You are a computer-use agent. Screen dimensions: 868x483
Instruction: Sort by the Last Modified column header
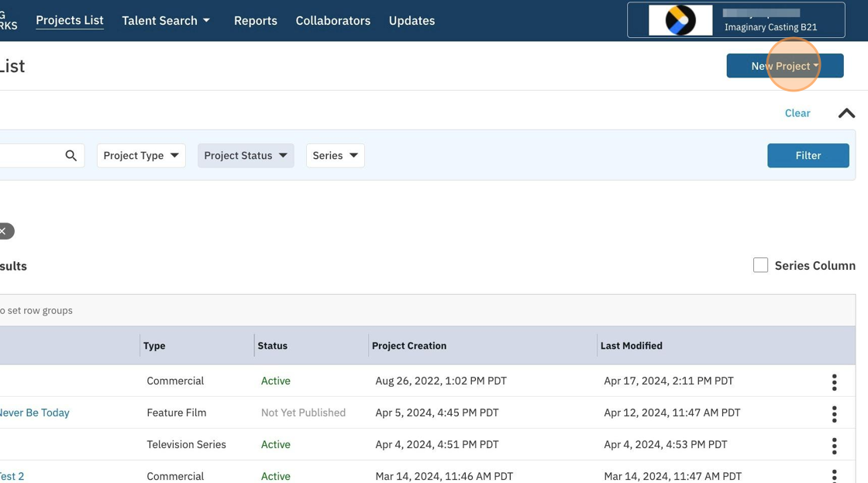631,346
